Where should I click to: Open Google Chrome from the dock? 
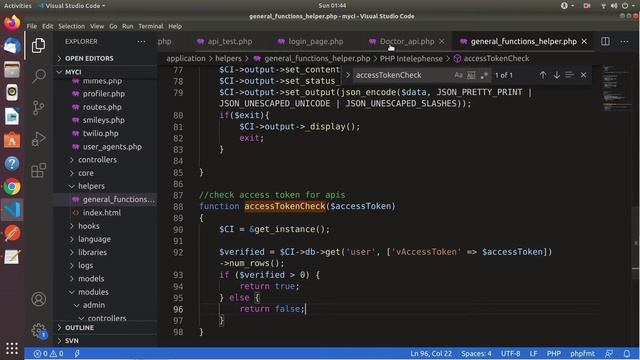click(x=12, y=187)
